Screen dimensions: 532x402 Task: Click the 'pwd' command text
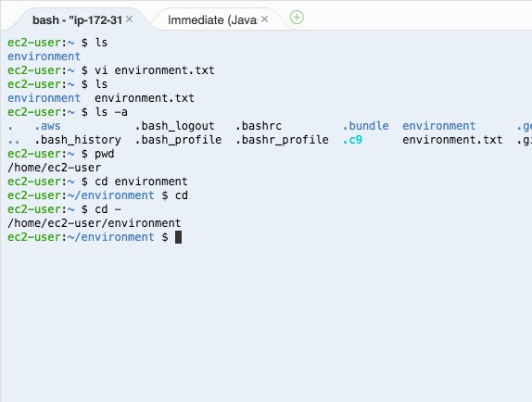[104, 154]
